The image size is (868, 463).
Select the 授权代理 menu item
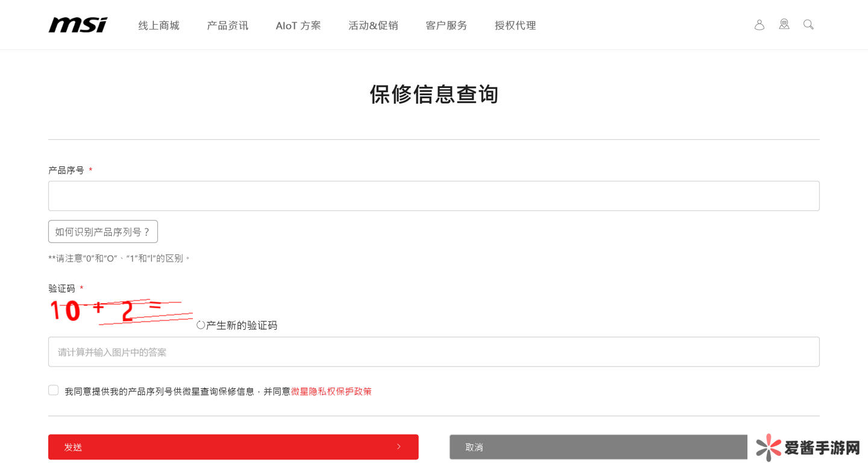coord(515,25)
